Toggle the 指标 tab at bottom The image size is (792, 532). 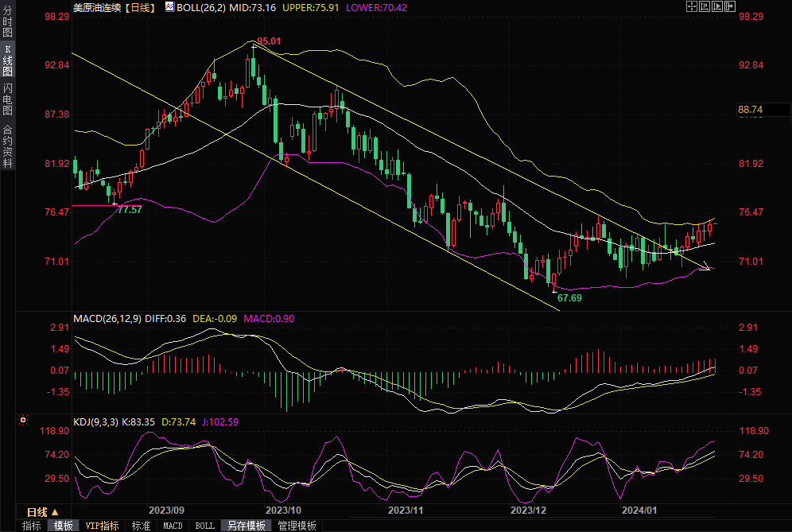31,526
